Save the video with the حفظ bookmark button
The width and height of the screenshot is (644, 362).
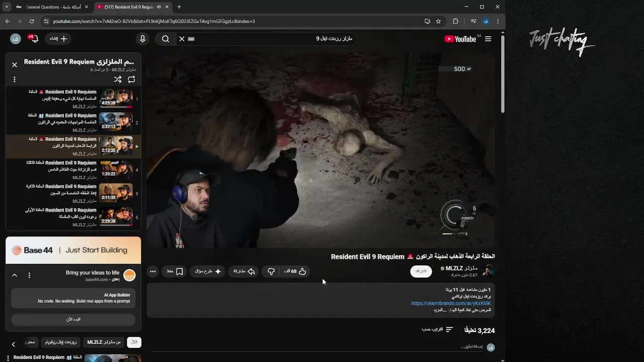point(175,271)
